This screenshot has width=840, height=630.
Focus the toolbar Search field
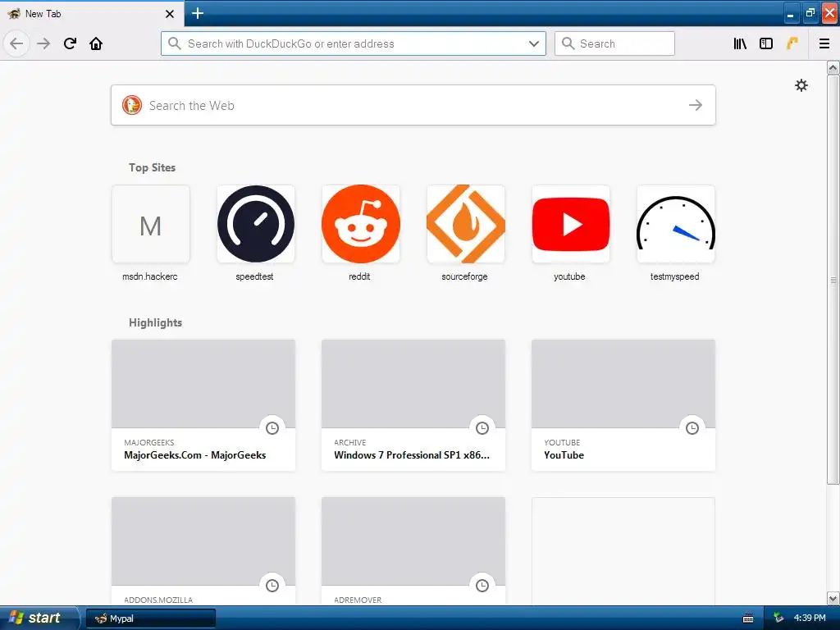coord(614,43)
